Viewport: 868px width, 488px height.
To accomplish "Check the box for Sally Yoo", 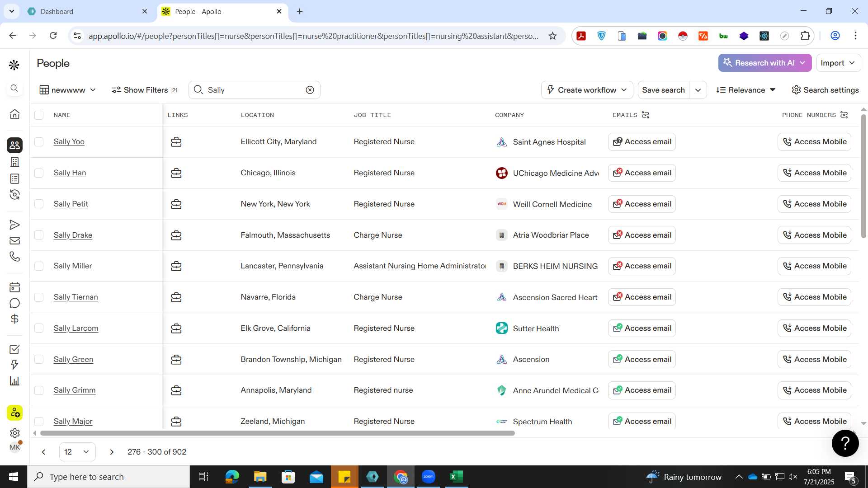I will point(39,142).
